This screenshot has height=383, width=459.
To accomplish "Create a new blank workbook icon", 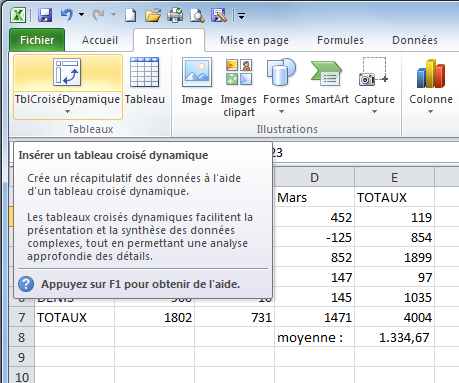I will click(130, 15).
